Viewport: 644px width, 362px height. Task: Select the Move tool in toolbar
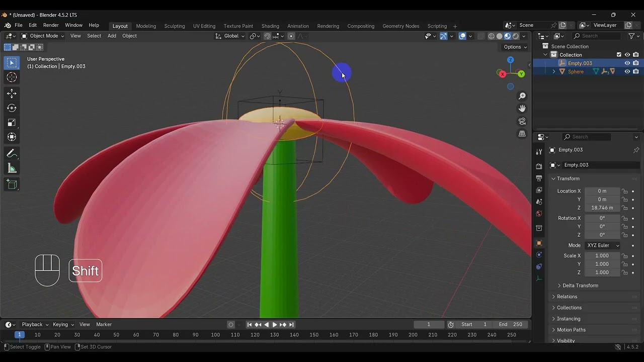point(12,94)
